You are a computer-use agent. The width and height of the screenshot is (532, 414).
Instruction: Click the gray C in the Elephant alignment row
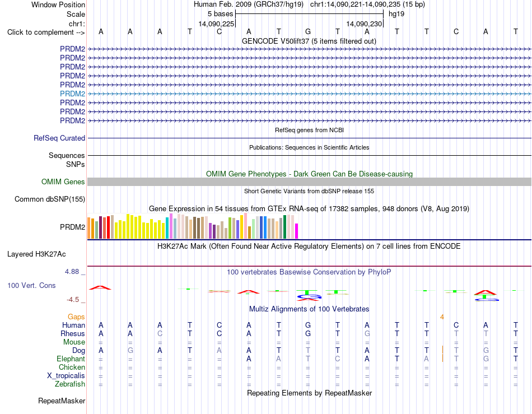pos(337,359)
